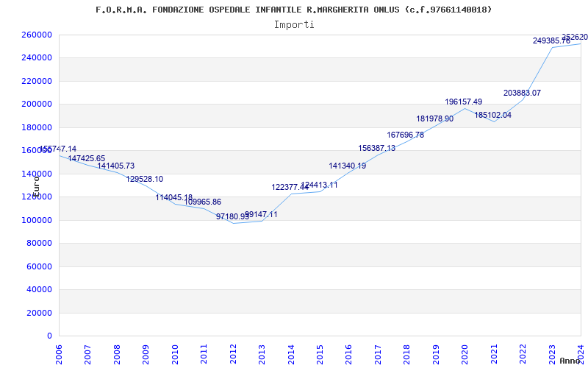Click x-axis year label 2012
This screenshot has width=588, height=368.
(233, 354)
